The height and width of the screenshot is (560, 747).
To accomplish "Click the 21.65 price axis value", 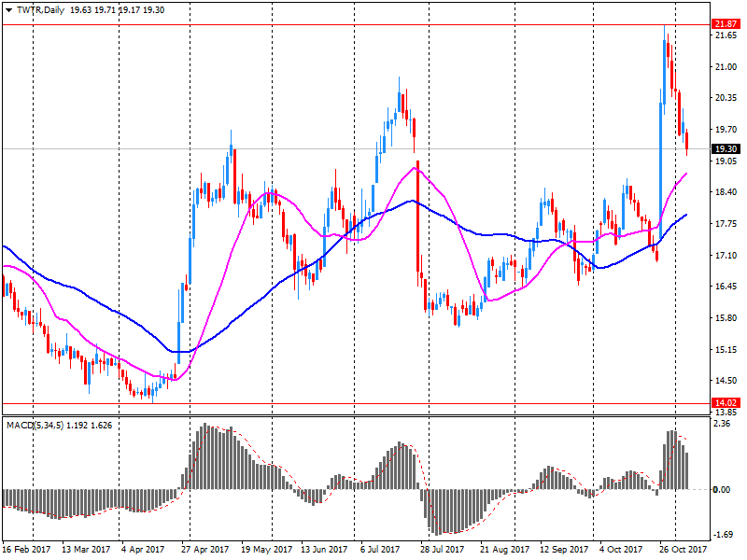I will click(x=726, y=35).
